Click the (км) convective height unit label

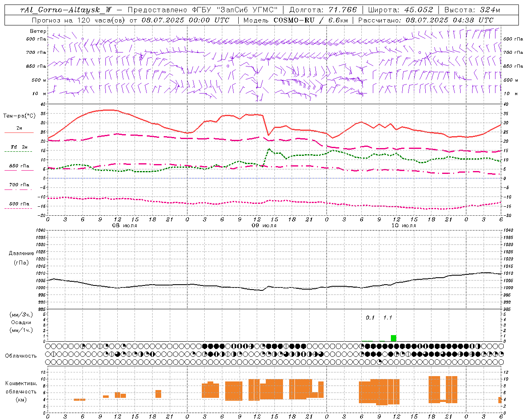pyautogui.click(x=21, y=399)
